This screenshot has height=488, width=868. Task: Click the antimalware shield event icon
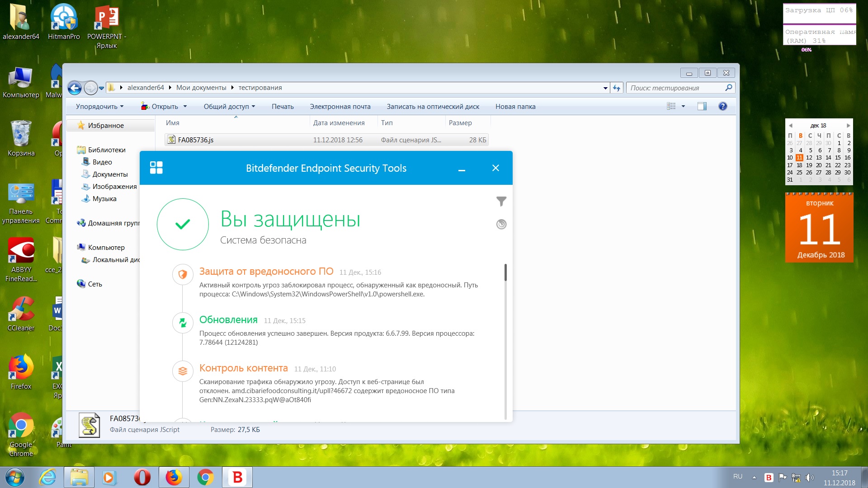pos(183,274)
